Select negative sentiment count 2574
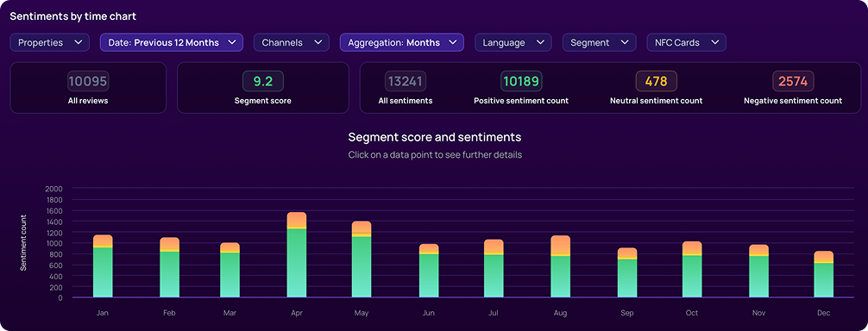Screen dimensions: 868x331 pyautogui.click(x=793, y=82)
